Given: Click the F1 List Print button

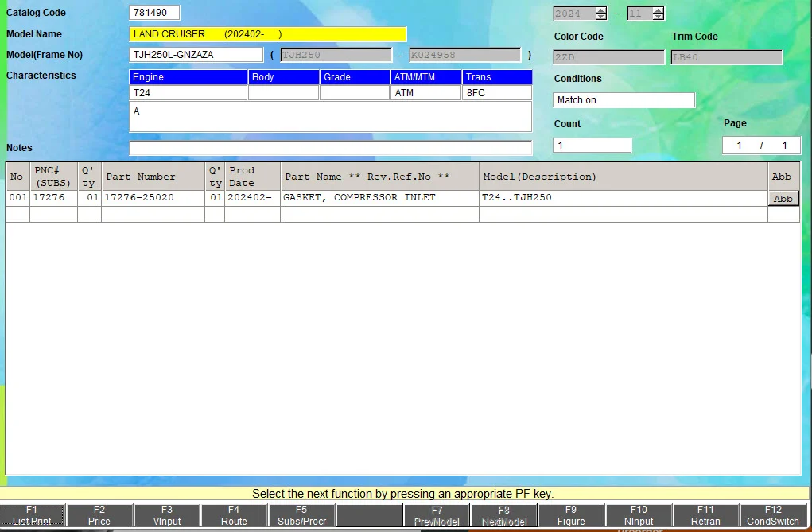Looking at the screenshot, I should [32, 515].
